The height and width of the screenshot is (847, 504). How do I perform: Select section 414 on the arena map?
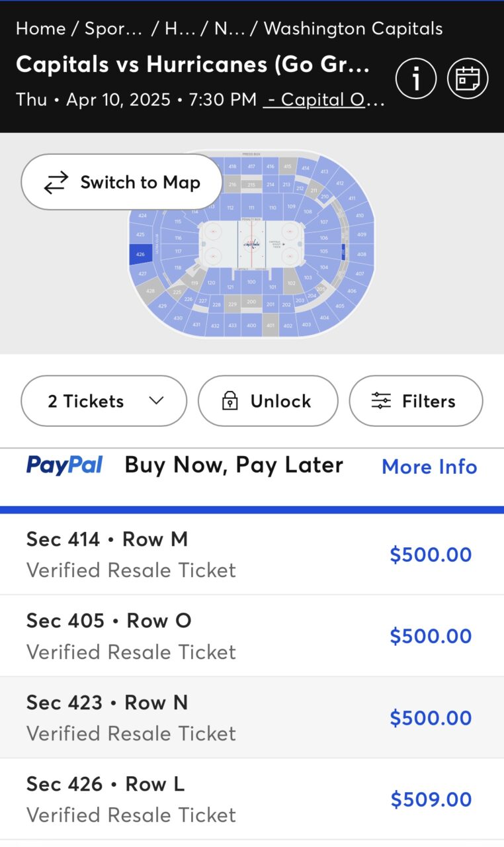[x=305, y=169]
